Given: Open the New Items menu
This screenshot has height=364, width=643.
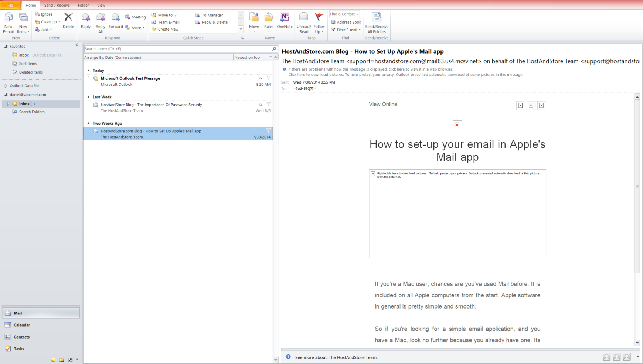Looking at the screenshot, I should (x=23, y=23).
